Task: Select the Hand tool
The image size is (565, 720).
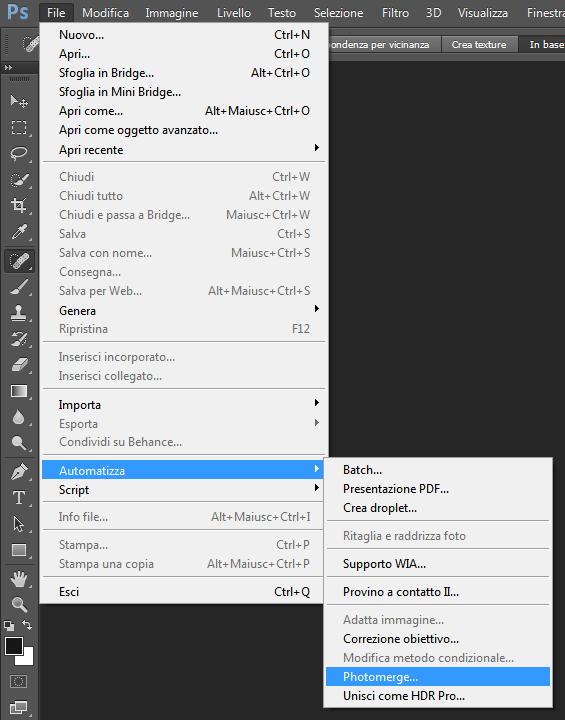Action: [x=19, y=579]
